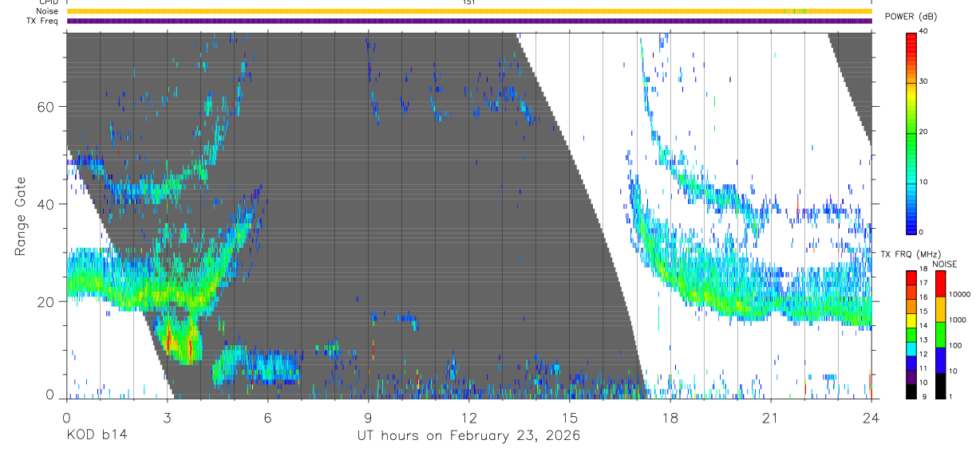Click the 40 label on POWER colorbar

[x=923, y=32]
